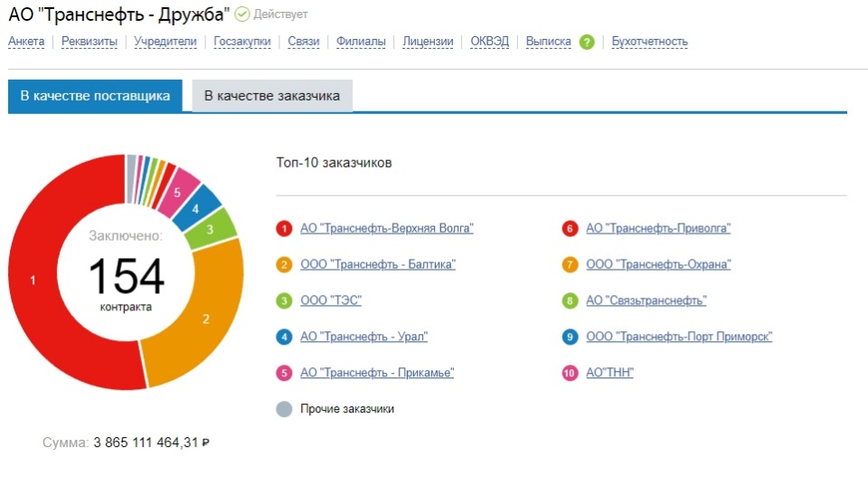The image size is (868, 495).
Task: Click the green help question mark icon
Action: coord(587,43)
